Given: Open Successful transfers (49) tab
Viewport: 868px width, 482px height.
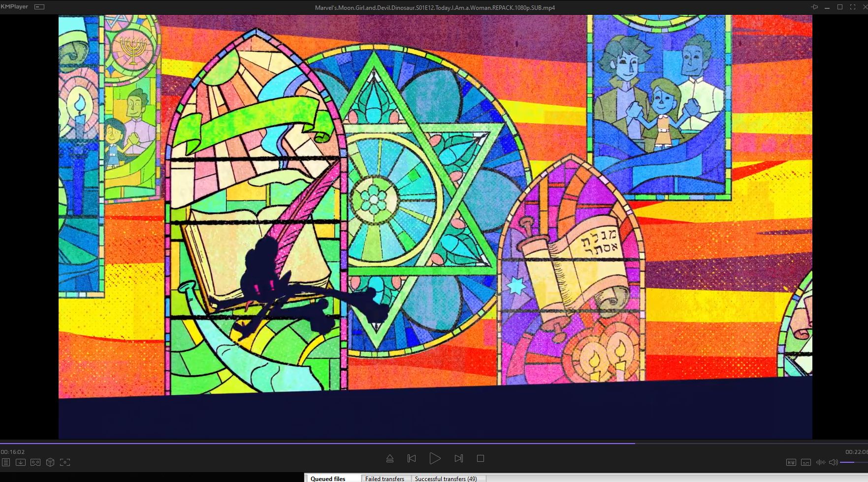Looking at the screenshot, I should 446,479.
